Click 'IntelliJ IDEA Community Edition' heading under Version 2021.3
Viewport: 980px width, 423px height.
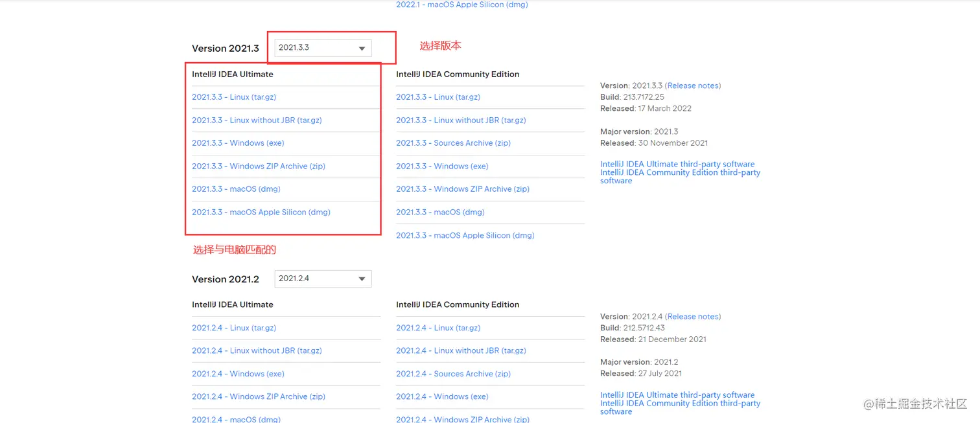pos(458,74)
